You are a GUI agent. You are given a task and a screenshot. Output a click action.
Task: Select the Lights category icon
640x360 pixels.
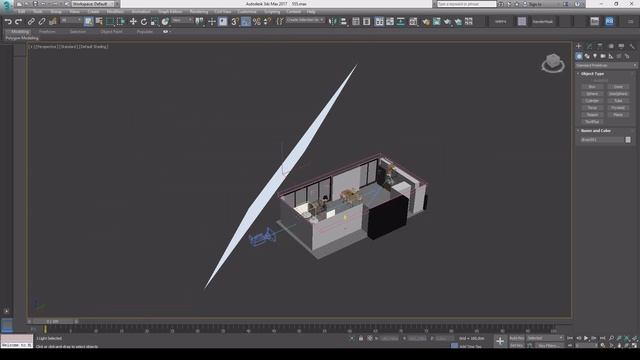click(x=595, y=56)
